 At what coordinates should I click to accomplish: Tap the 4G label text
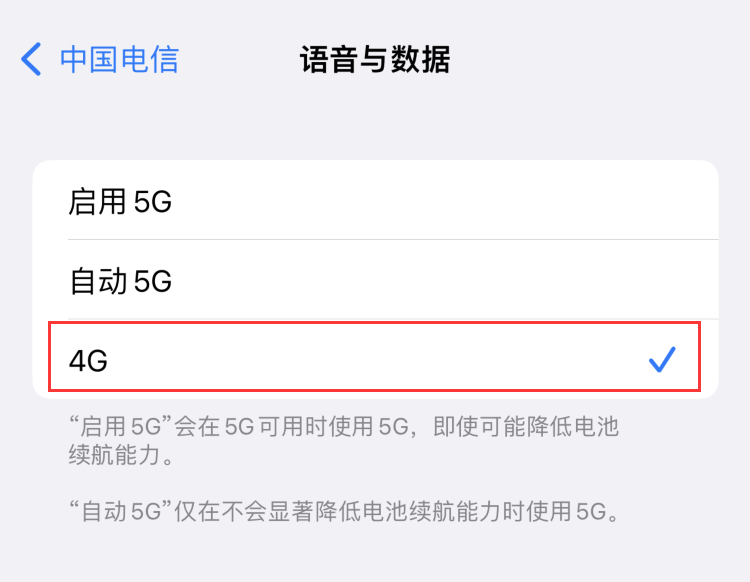[x=88, y=360]
